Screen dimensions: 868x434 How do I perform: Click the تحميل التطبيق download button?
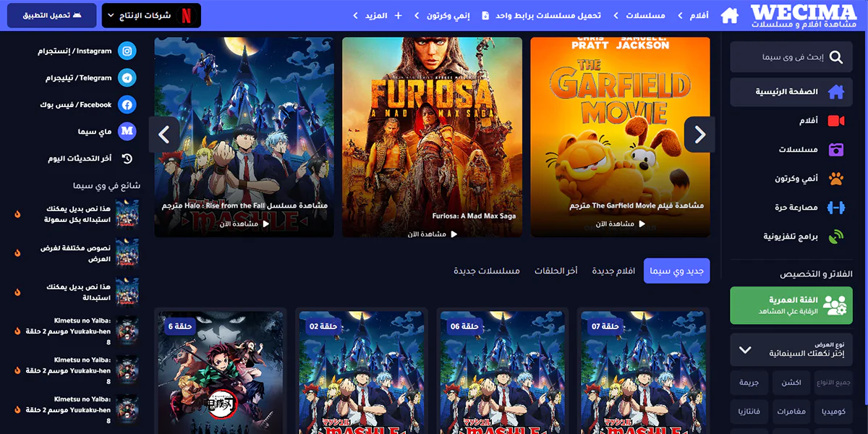point(52,15)
